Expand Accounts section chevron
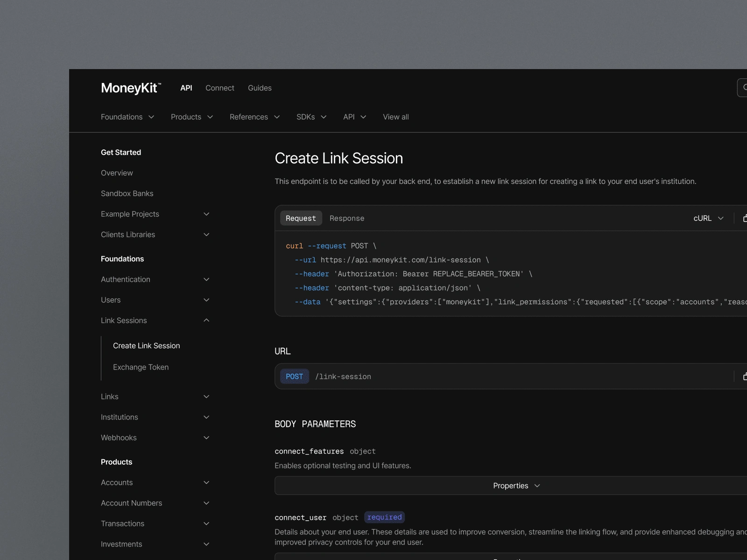The image size is (747, 560). 206,482
